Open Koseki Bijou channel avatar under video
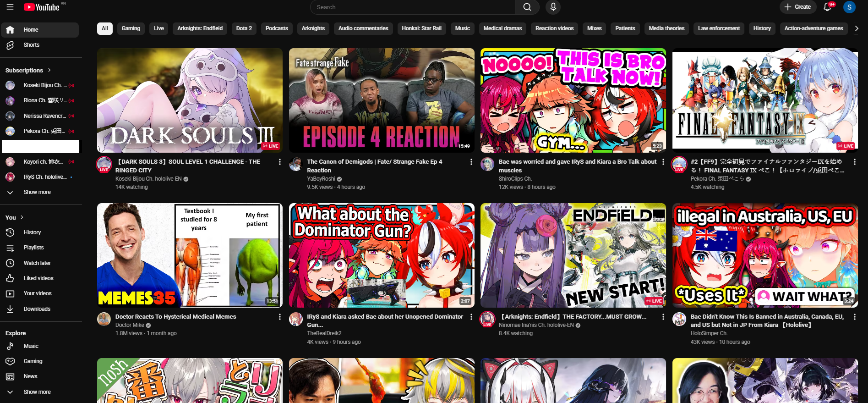 pos(104,164)
